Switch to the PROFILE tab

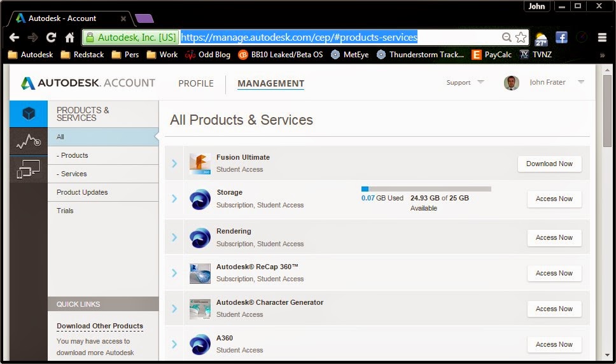pos(196,83)
